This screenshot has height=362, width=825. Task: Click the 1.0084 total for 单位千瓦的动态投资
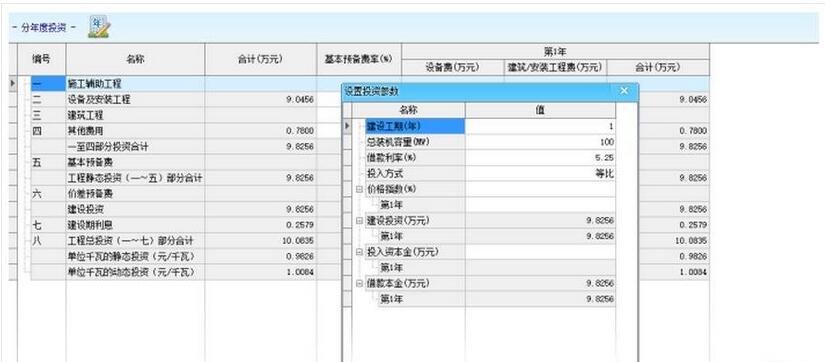pyautogui.click(x=260, y=273)
